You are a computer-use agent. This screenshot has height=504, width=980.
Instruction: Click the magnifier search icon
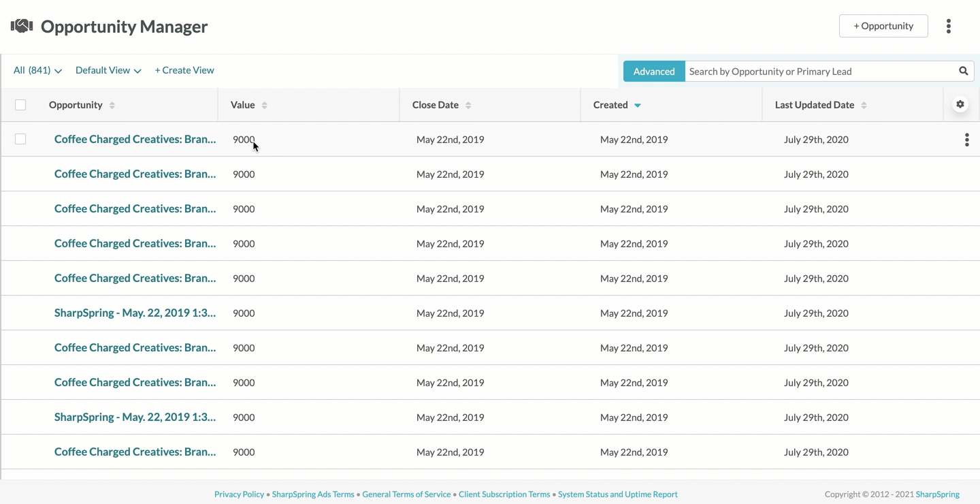click(964, 71)
